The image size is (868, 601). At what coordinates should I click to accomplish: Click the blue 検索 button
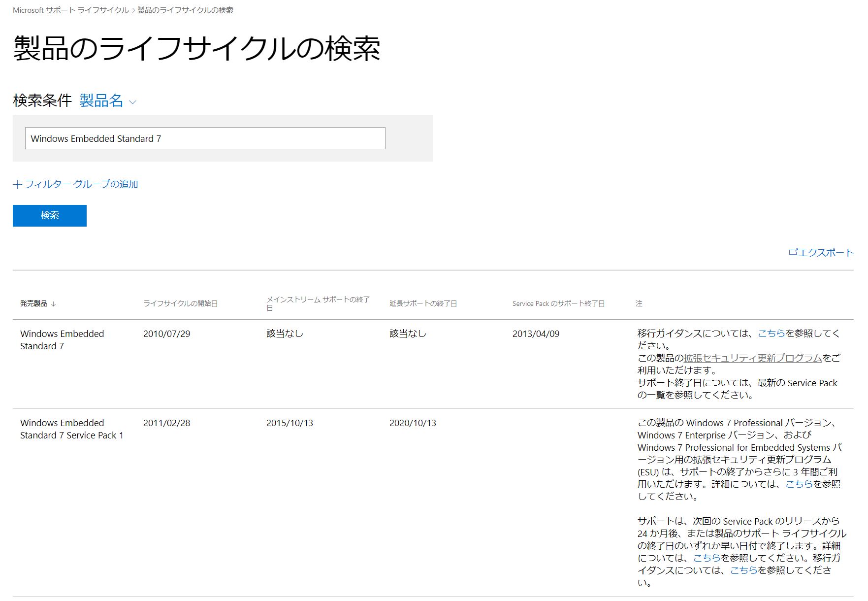(x=50, y=216)
